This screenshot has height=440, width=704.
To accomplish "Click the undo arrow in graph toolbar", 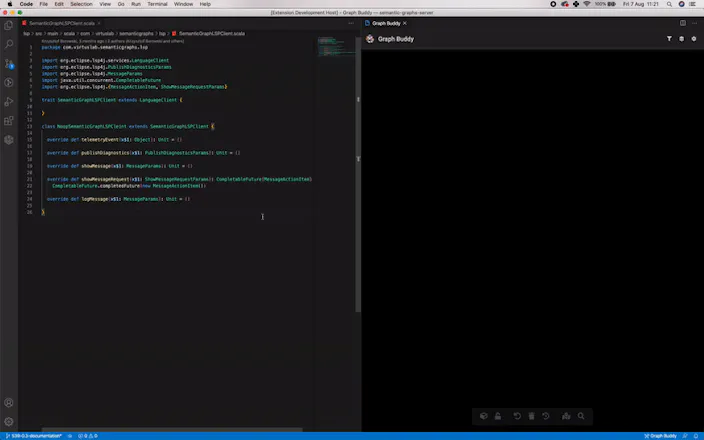I will pos(517,416).
